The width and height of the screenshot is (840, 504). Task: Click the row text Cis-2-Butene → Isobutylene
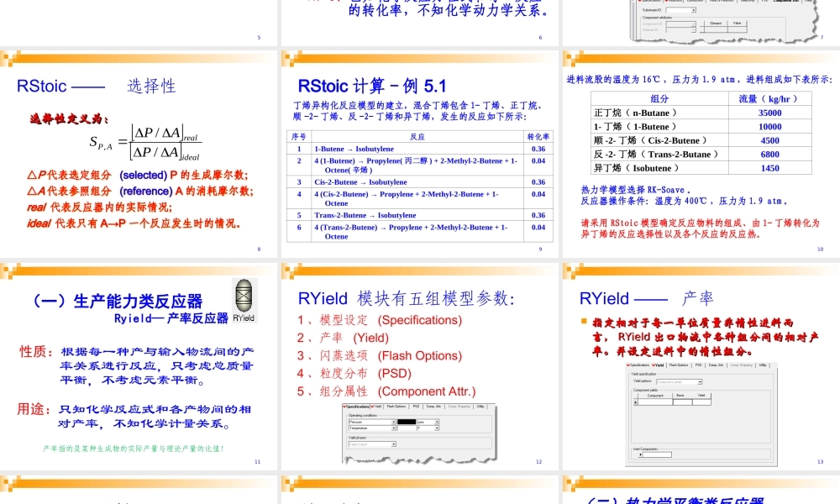coord(360,182)
